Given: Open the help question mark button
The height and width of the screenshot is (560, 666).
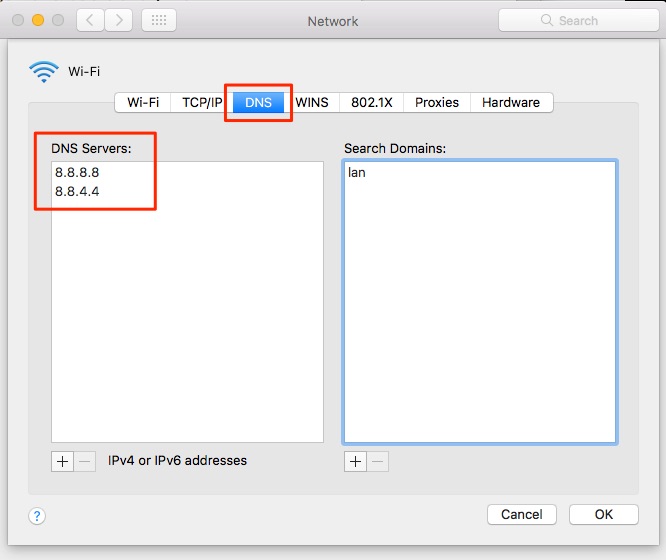Looking at the screenshot, I should (x=37, y=516).
